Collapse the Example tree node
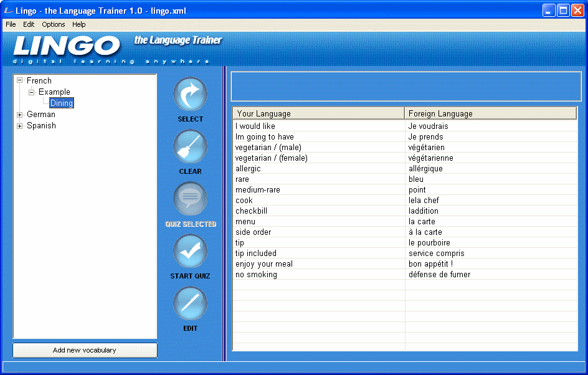 (32, 92)
